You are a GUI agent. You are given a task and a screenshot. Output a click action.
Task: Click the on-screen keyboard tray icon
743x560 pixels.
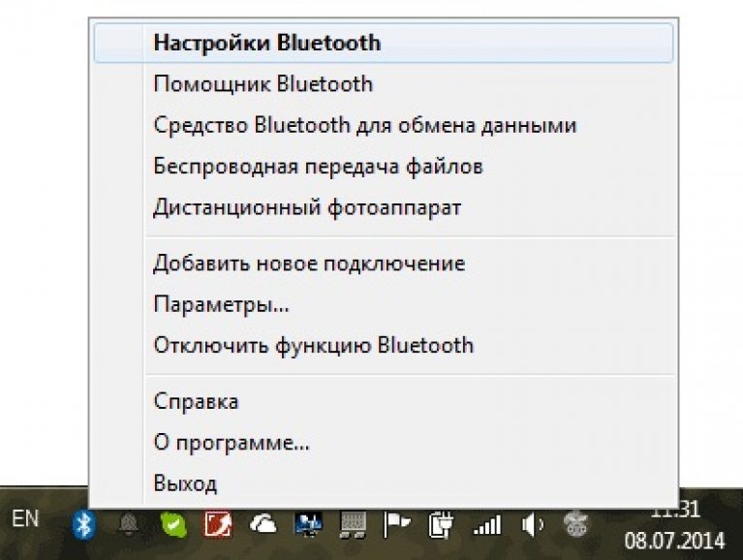(x=352, y=524)
